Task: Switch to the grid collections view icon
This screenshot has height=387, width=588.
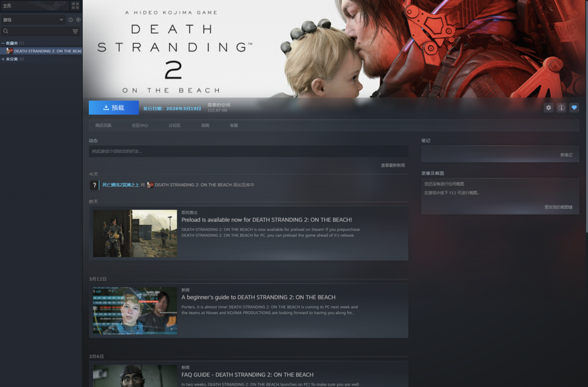Action: (75, 5)
